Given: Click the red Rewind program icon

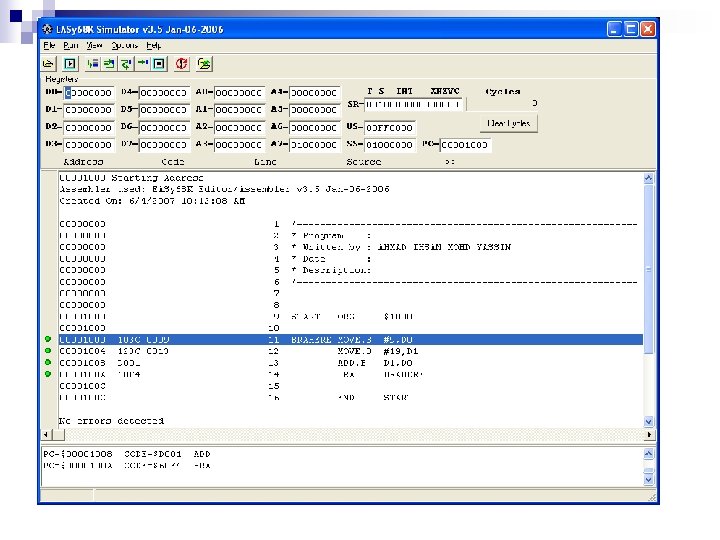Looking at the screenshot, I should coord(182,64).
